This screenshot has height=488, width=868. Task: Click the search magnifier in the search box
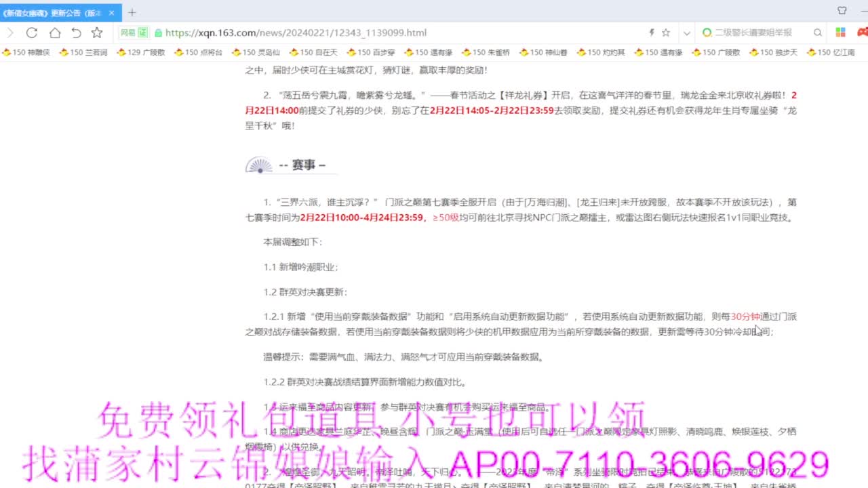tap(818, 32)
